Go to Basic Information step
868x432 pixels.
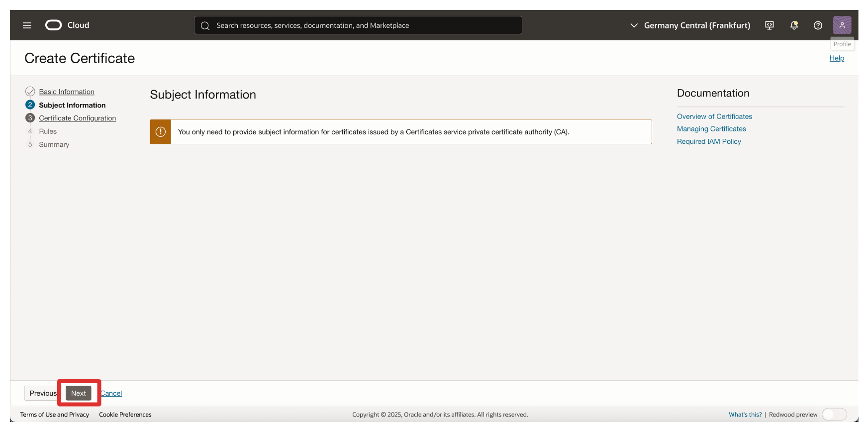(67, 92)
